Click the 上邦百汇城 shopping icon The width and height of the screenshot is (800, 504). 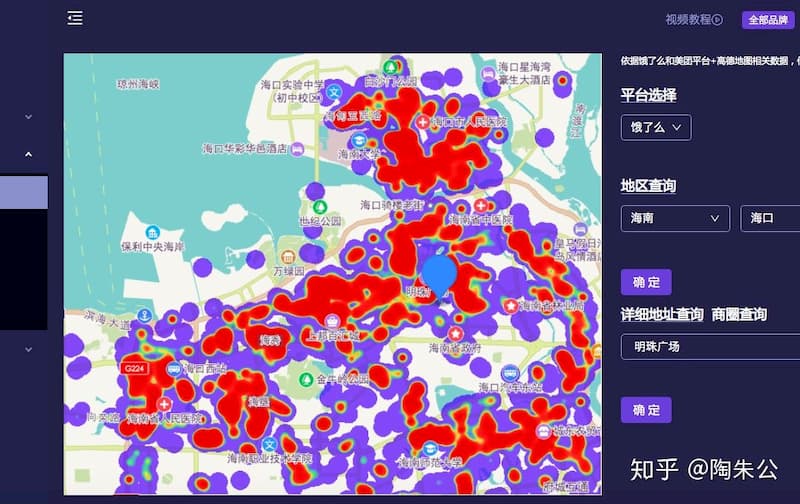point(333,321)
